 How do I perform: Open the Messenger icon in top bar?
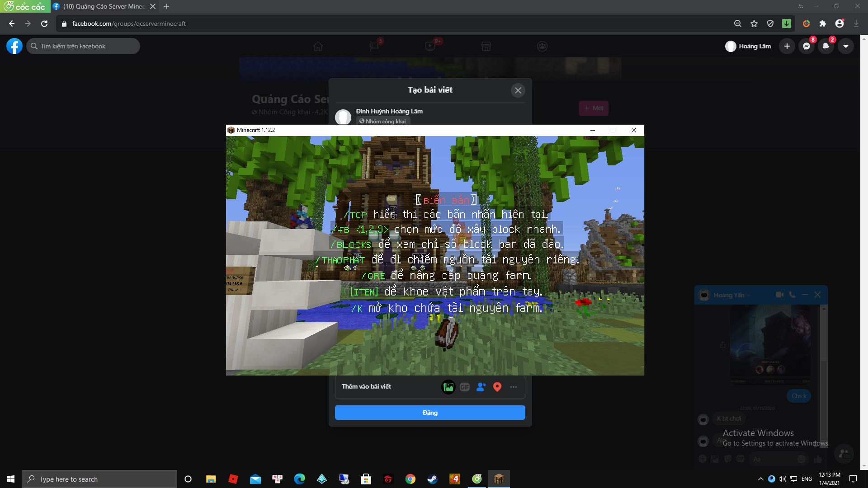pyautogui.click(x=806, y=46)
